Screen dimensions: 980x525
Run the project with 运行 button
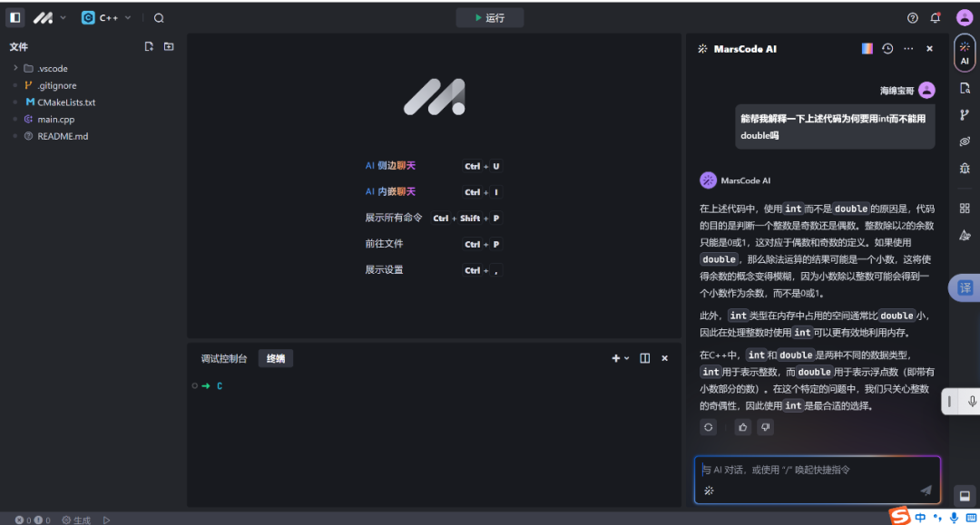point(489,18)
